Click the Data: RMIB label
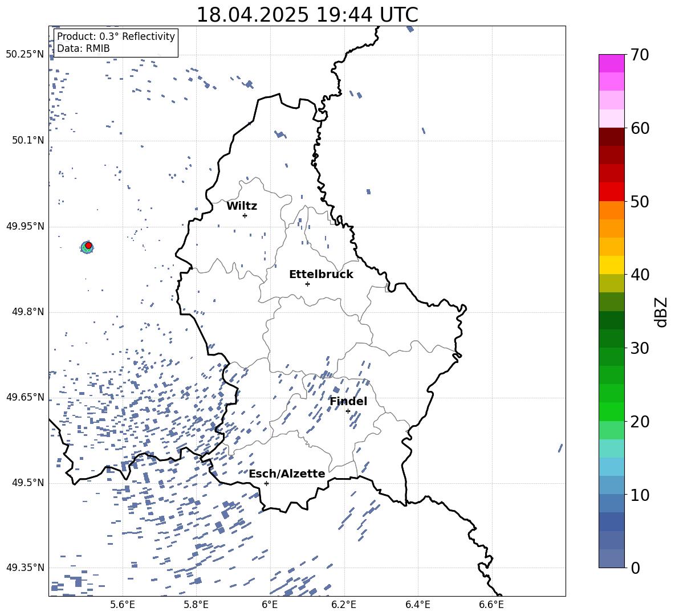 coord(83,48)
